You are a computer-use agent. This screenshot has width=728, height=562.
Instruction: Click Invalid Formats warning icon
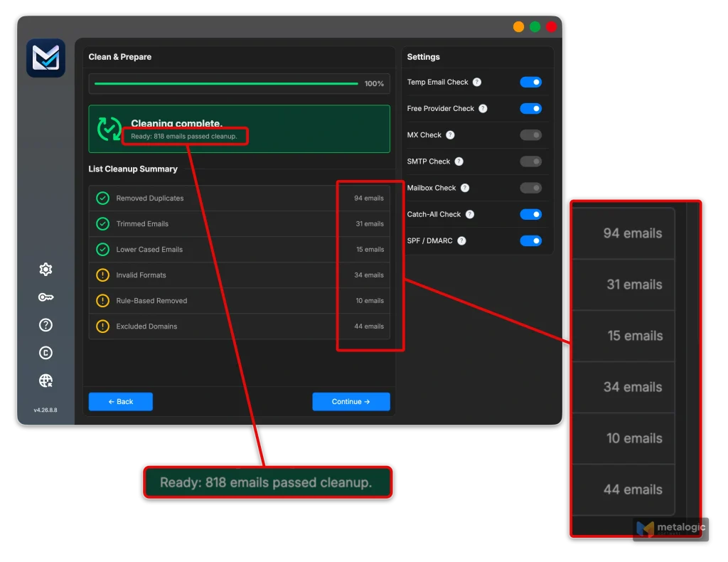[102, 275]
